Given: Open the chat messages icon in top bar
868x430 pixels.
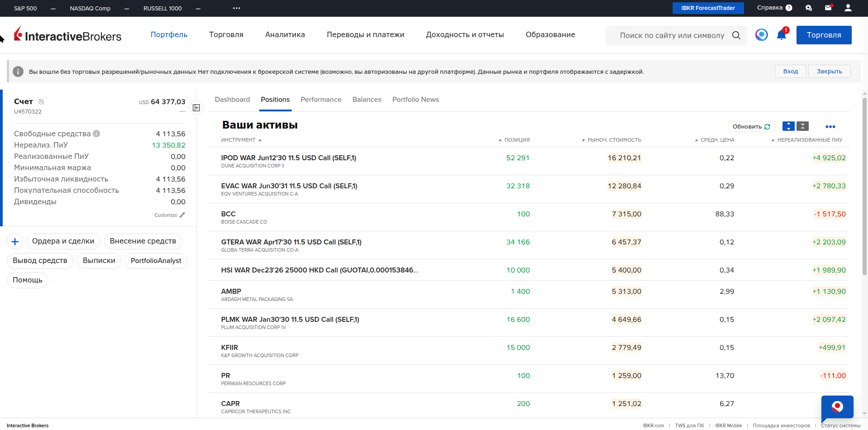Looking at the screenshot, I should coord(809,8).
